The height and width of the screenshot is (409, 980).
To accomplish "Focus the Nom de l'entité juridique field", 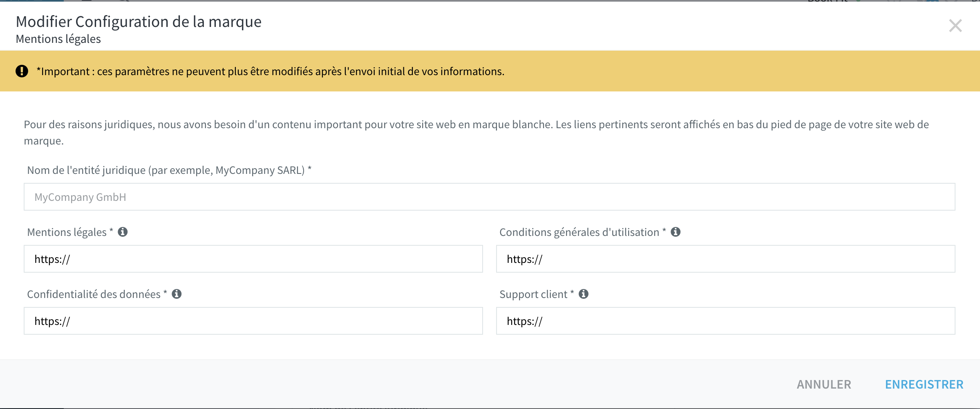I will click(489, 197).
